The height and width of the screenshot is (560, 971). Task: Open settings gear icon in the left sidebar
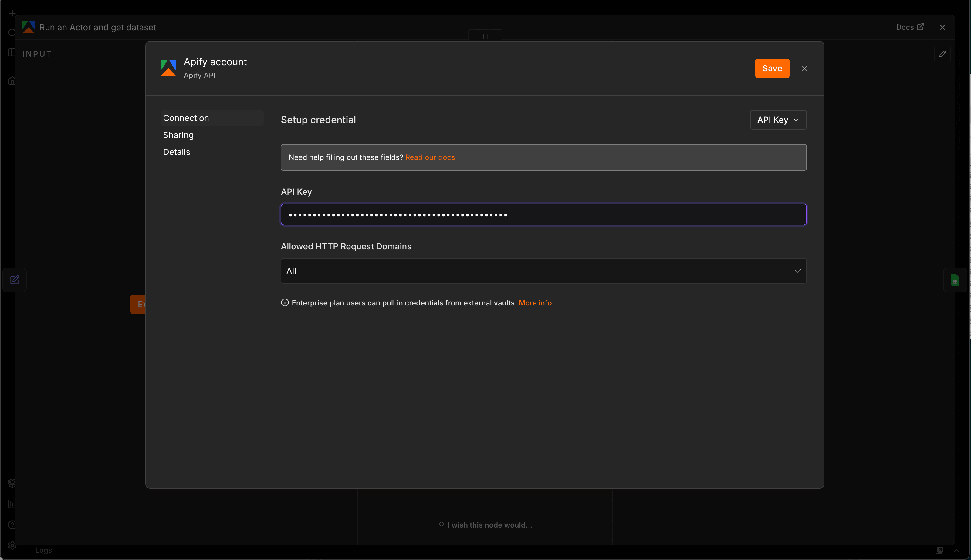12,545
